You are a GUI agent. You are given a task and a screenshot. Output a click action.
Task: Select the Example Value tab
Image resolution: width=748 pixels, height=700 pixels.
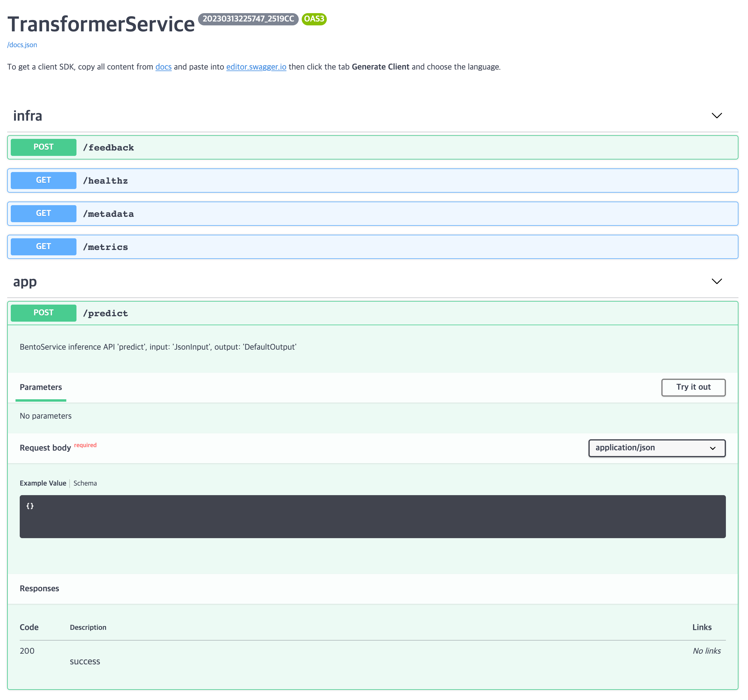pos(43,483)
